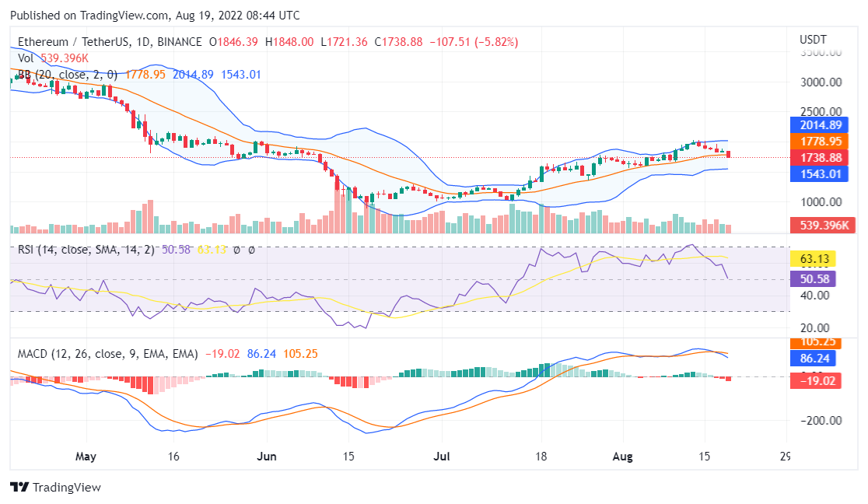Click the Jun label on the time axis
This screenshot has width=868, height=504.
(267, 456)
